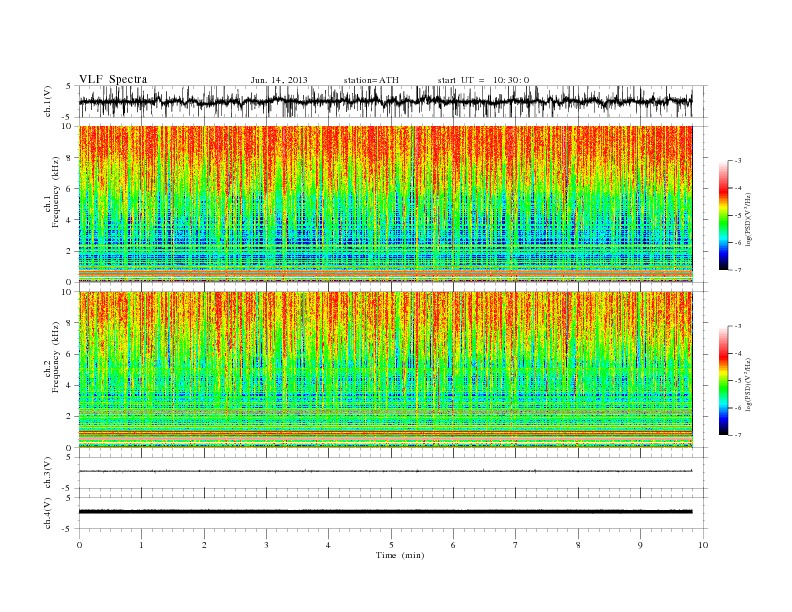Click the 'VLF Spectra' title text

point(113,79)
